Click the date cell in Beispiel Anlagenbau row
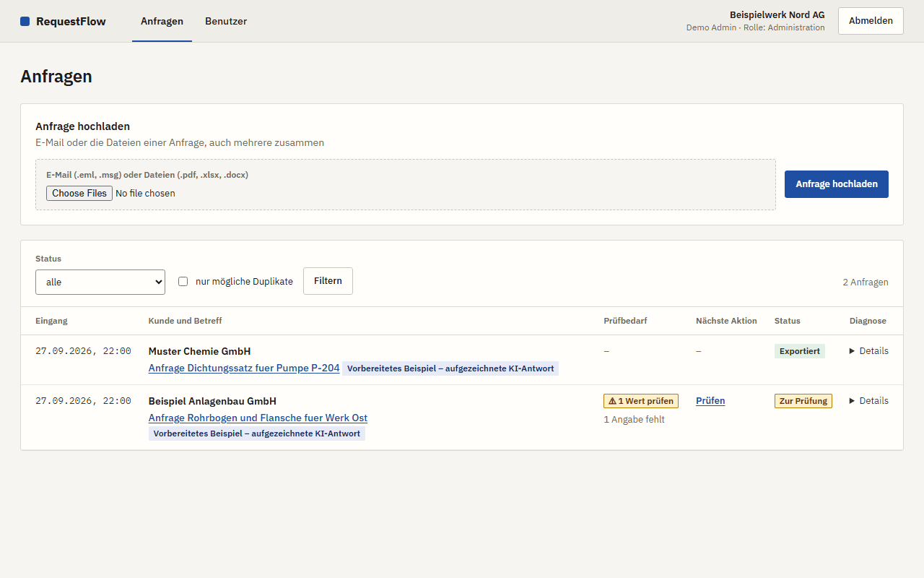 [83, 401]
